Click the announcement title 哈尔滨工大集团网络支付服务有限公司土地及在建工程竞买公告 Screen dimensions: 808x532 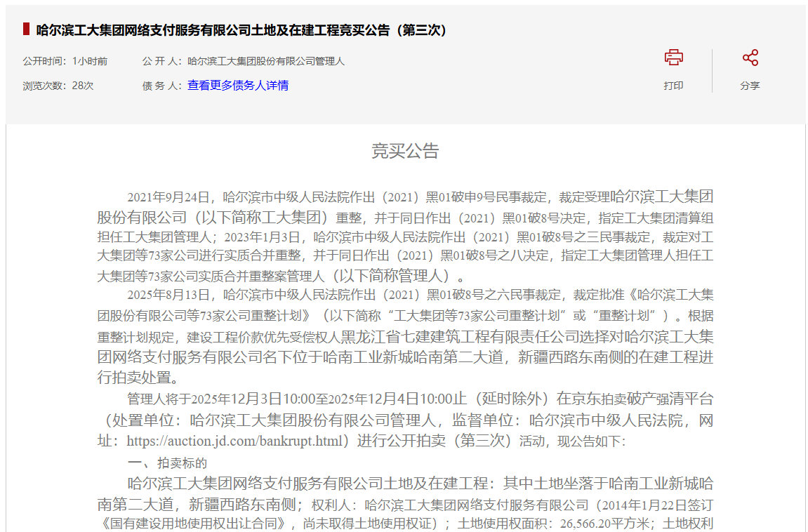241,30
